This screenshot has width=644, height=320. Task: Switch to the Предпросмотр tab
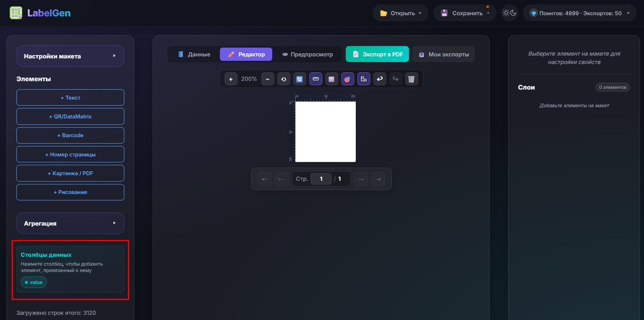pos(307,54)
